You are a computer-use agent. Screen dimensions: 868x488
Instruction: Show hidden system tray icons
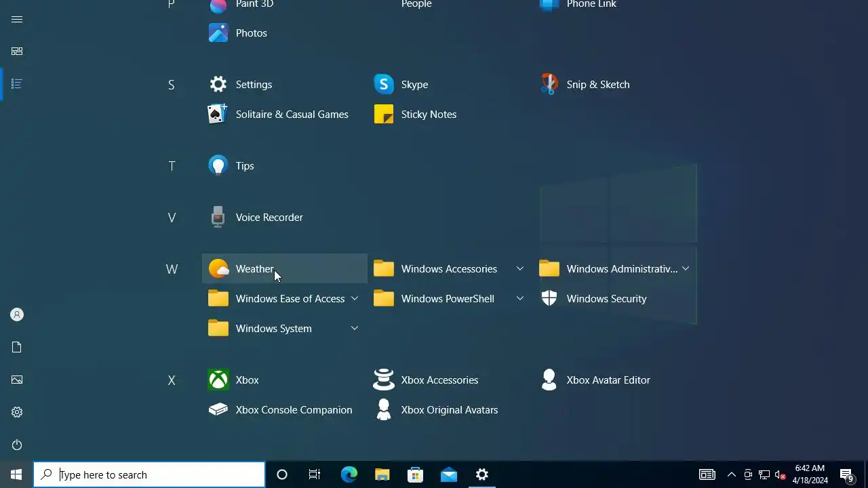731,474
